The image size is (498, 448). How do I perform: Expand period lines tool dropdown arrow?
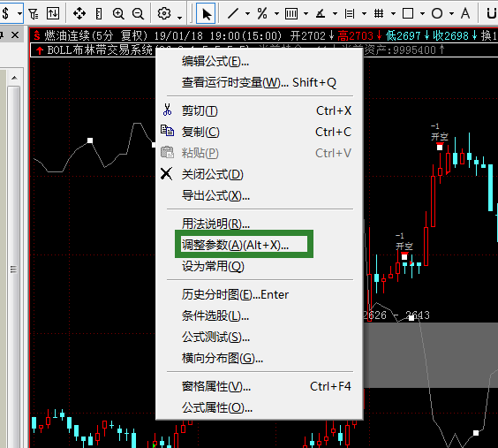pyautogui.click(x=306, y=14)
